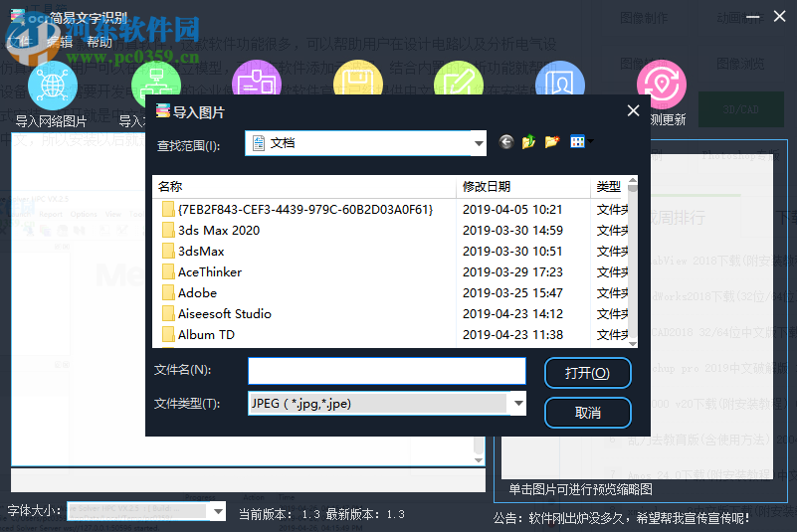797x532 pixels.
Task: Create a new folder in dialog
Action: coord(552,142)
